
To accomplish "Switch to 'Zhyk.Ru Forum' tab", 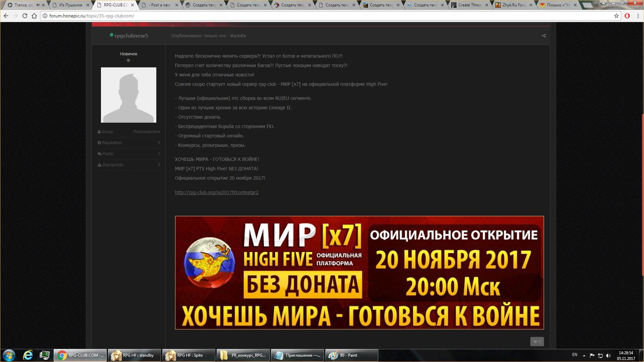I will [x=514, y=5].
